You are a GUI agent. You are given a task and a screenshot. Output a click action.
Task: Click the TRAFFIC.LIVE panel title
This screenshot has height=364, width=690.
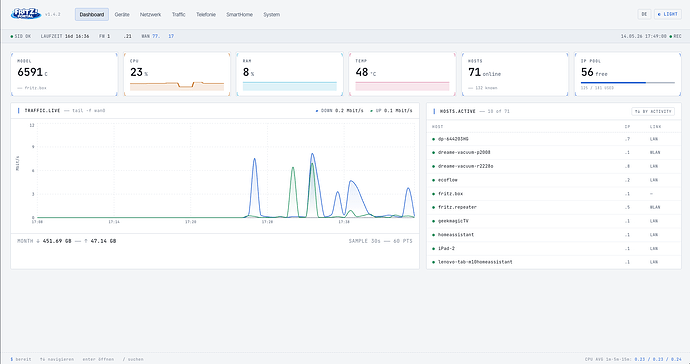click(42, 110)
